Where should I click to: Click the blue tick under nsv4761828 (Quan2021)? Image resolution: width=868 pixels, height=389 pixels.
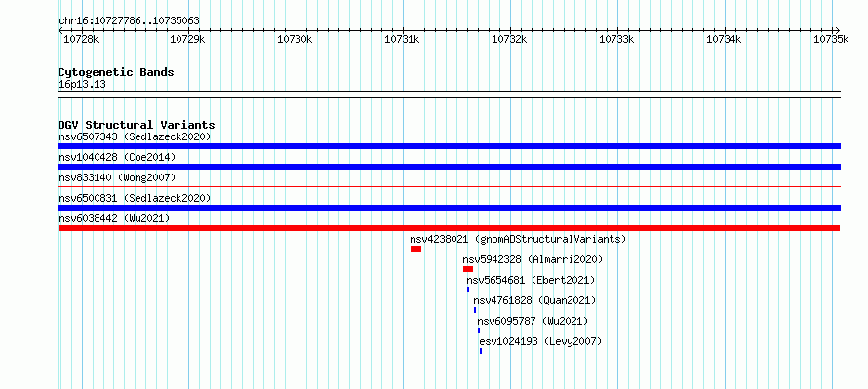475,310
